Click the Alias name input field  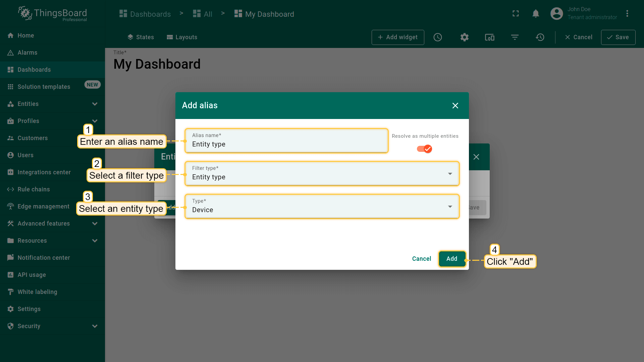pyautogui.click(x=286, y=144)
